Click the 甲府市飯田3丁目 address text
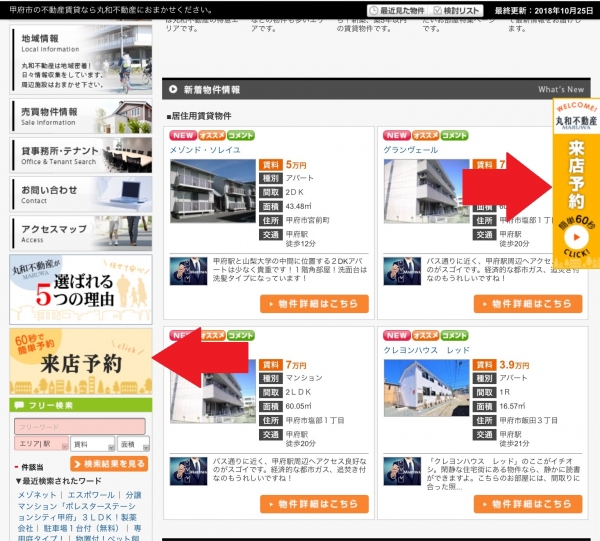This screenshot has width=600, height=541. click(528, 420)
